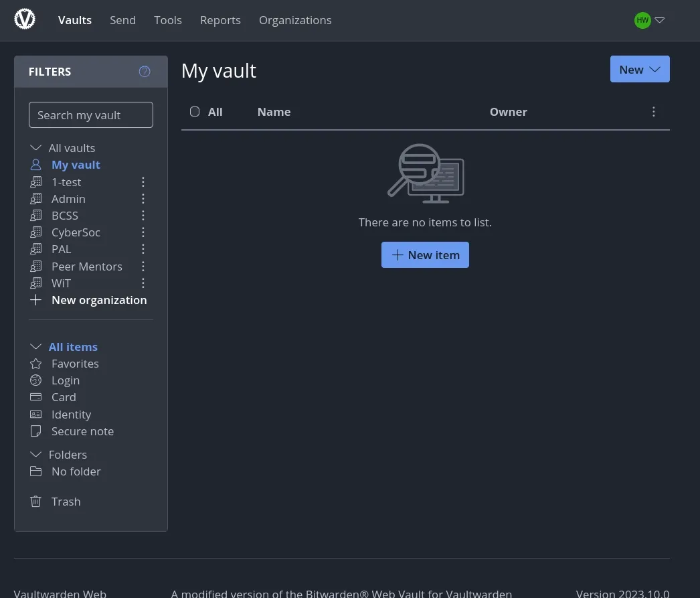Open the CyberSoc organization options menu
This screenshot has width=700, height=598.
pos(143,232)
